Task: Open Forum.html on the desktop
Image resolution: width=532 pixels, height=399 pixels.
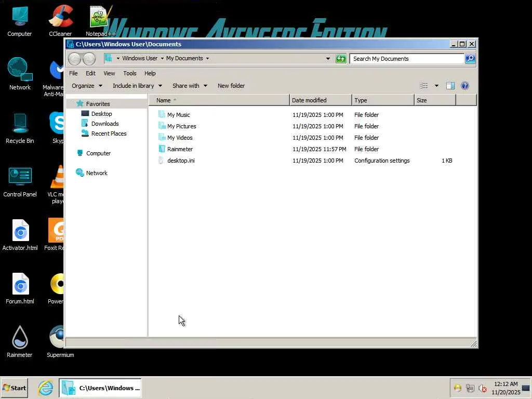Action: [x=20, y=288]
